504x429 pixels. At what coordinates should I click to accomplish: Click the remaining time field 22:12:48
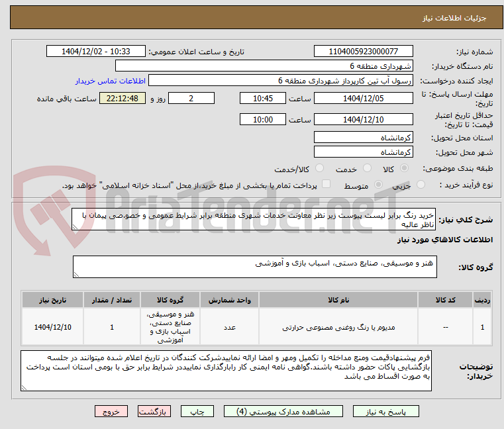(123, 98)
